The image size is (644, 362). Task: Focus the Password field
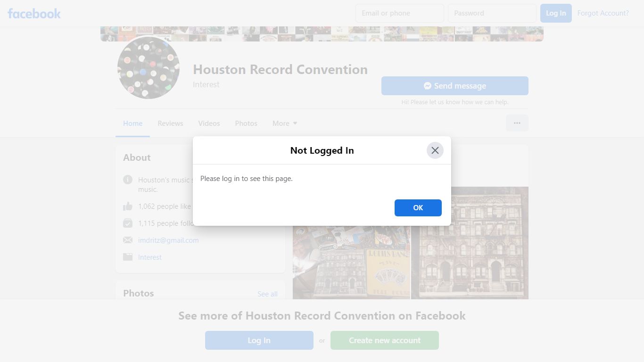pos(492,13)
